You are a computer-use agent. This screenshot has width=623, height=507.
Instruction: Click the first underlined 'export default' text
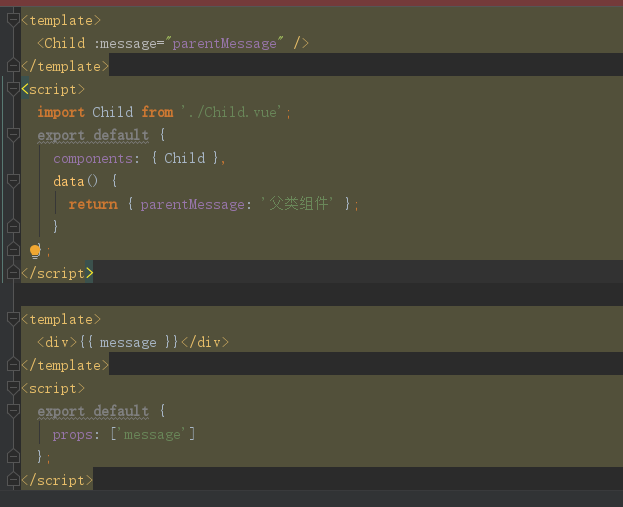click(93, 135)
